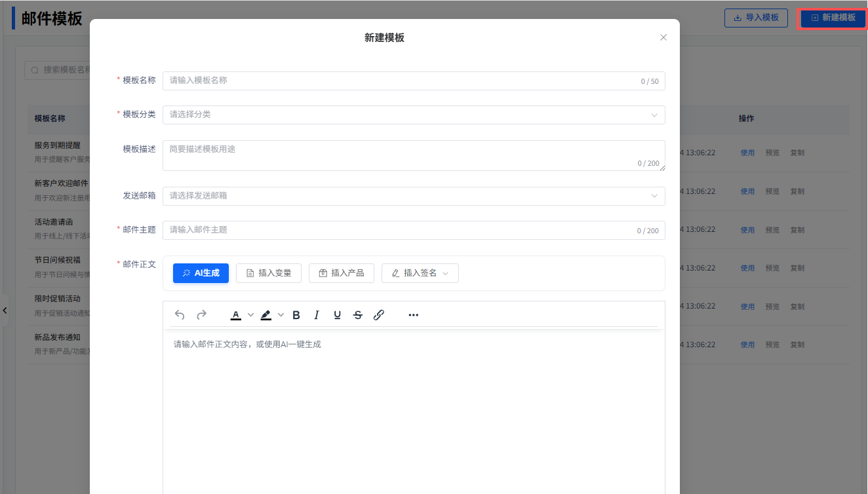Apply underline formatting in the editor
Viewport: 868px width, 494px height.
point(337,315)
